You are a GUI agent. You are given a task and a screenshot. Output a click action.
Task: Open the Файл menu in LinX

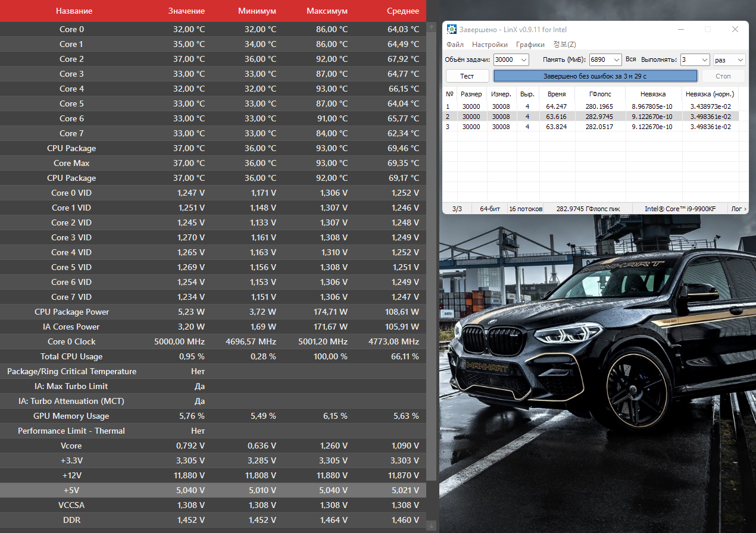(455, 45)
